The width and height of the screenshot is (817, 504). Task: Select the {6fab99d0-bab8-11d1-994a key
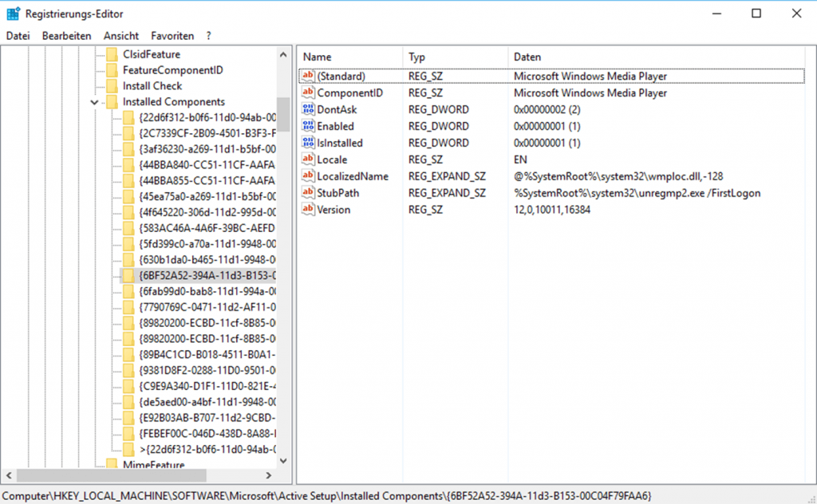point(207,291)
